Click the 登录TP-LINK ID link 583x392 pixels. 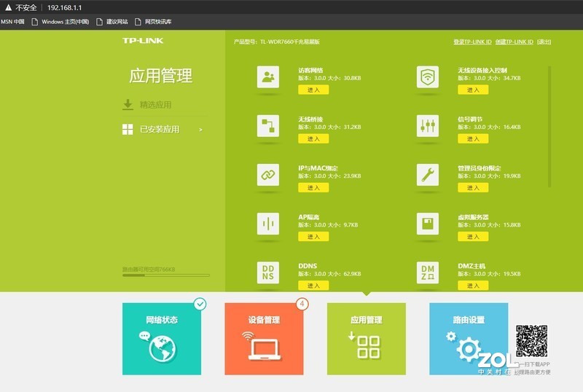click(x=472, y=42)
